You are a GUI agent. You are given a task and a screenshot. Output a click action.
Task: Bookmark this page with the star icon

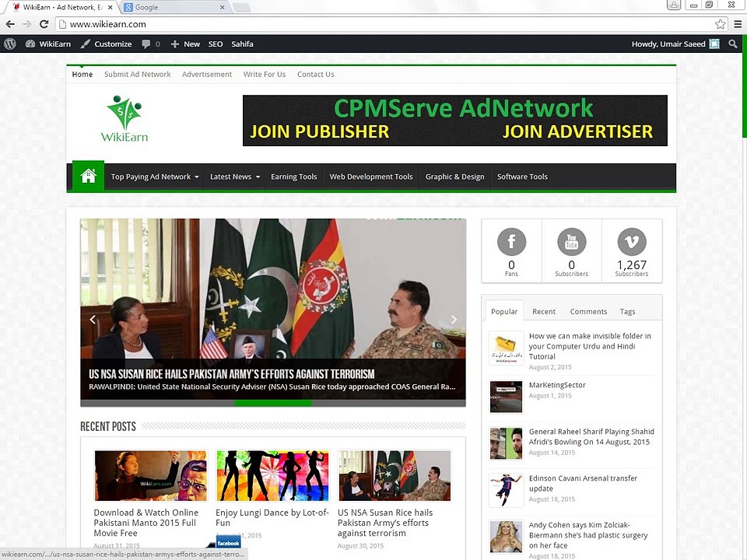tap(720, 24)
